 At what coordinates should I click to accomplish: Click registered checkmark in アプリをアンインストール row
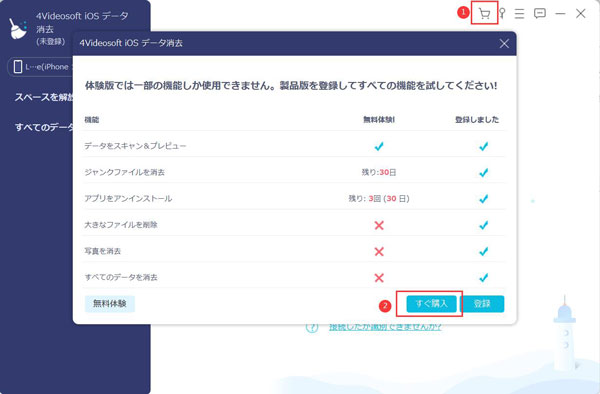point(484,199)
